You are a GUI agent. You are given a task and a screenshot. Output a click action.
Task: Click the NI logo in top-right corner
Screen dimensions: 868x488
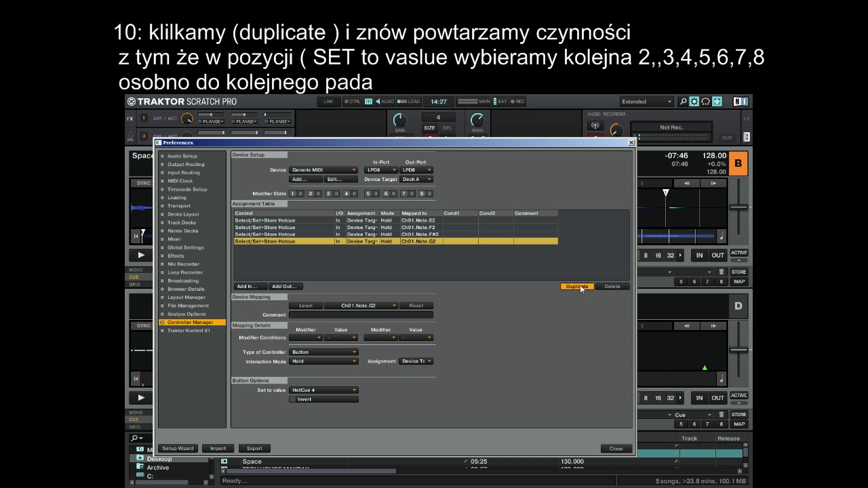click(741, 102)
